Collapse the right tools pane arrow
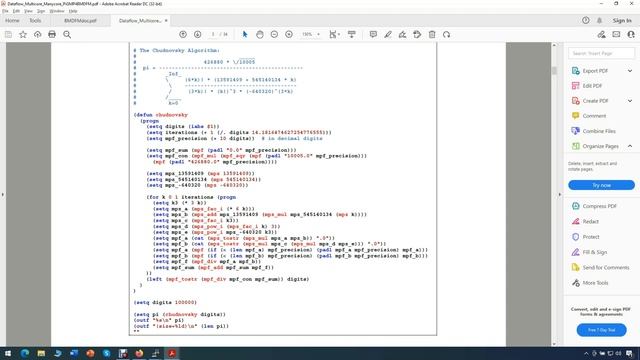Screen dimensions: 640x360 (x=560, y=195)
